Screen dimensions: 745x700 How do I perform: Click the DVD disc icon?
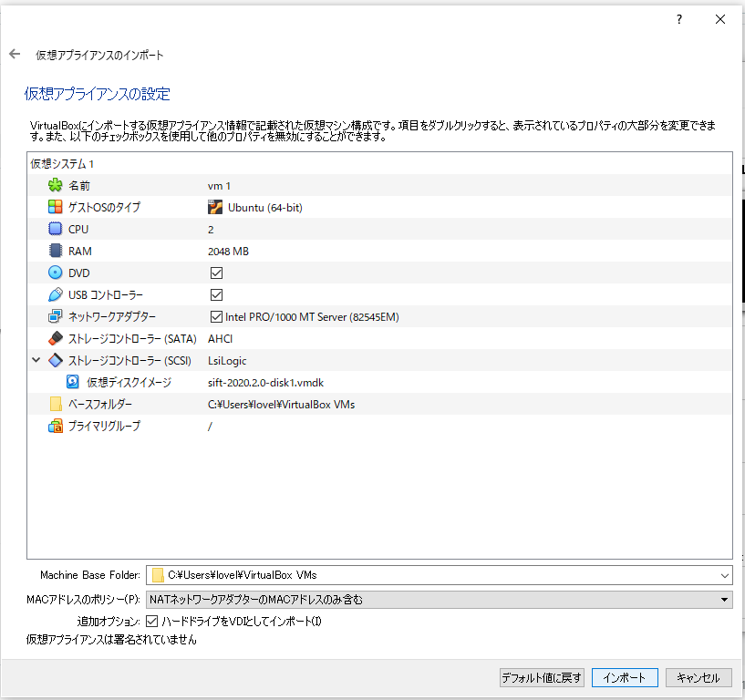pyautogui.click(x=55, y=273)
